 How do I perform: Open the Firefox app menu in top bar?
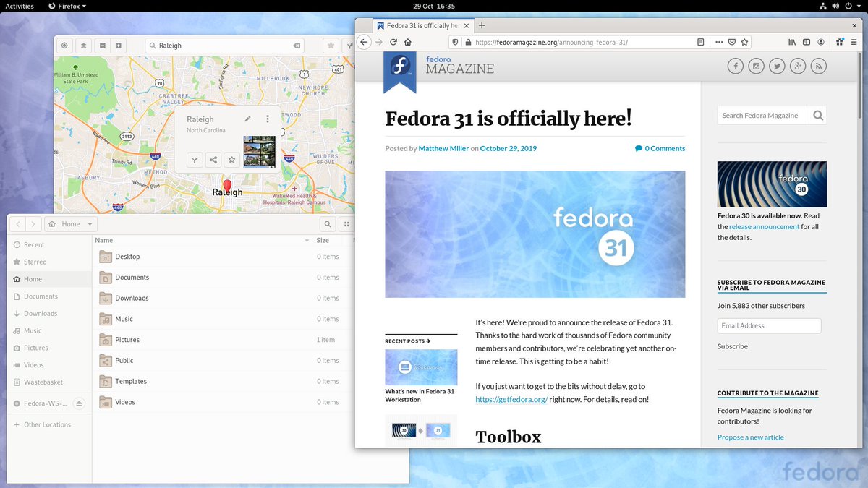(x=67, y=6)
